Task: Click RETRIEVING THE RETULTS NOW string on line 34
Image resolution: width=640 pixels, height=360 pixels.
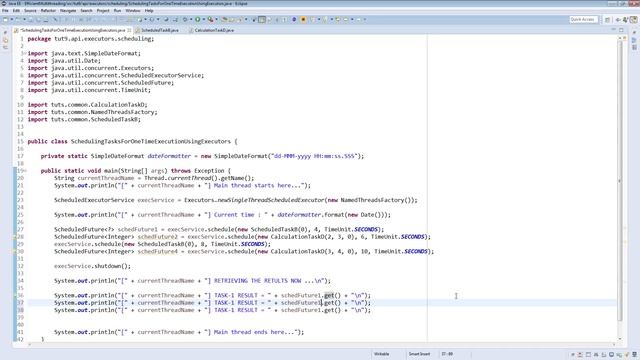Action: 267,281
